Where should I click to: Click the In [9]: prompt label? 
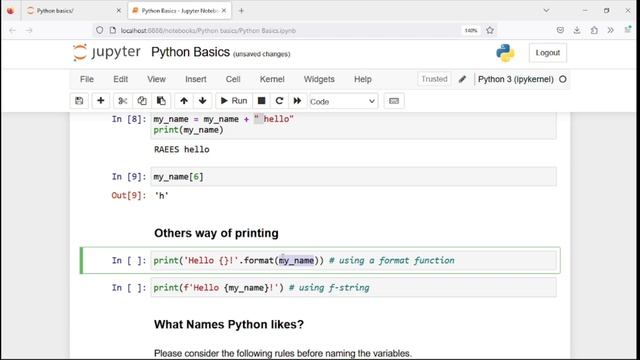point(129,177)
